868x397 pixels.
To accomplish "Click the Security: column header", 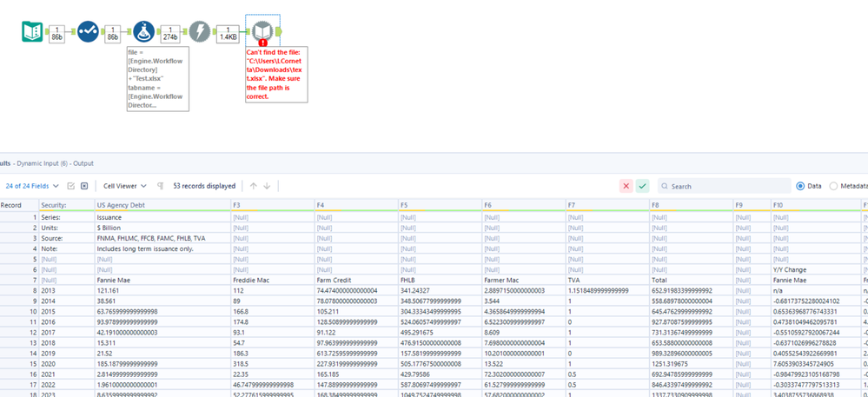I will tap(66, 205).
